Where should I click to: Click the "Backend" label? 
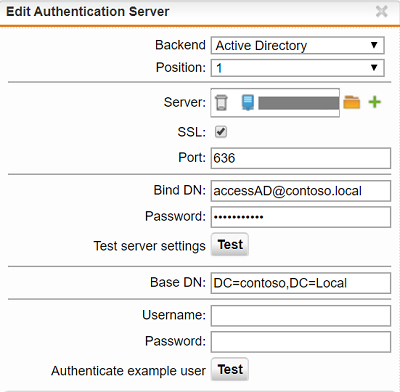pyautogui.click(x=180, y=45)
